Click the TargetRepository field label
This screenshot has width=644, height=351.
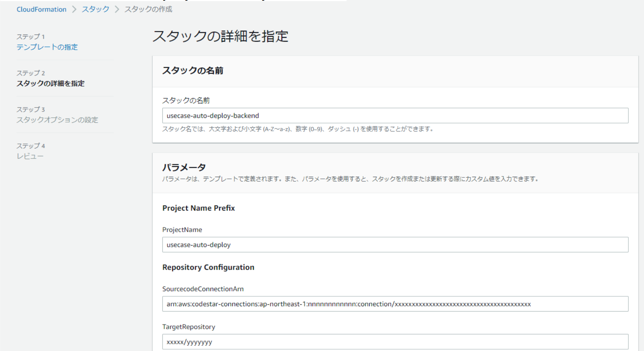pyautogui.click(x=189, y=327)
